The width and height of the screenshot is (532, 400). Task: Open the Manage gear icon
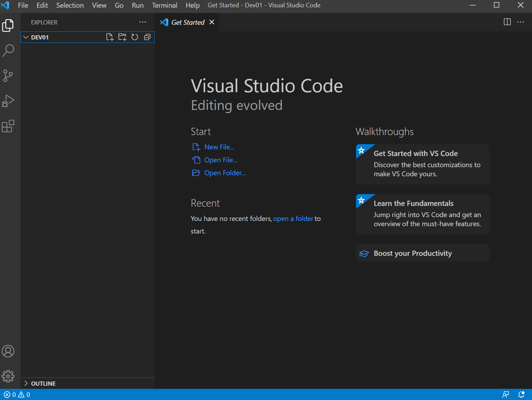tap(8, 376)
